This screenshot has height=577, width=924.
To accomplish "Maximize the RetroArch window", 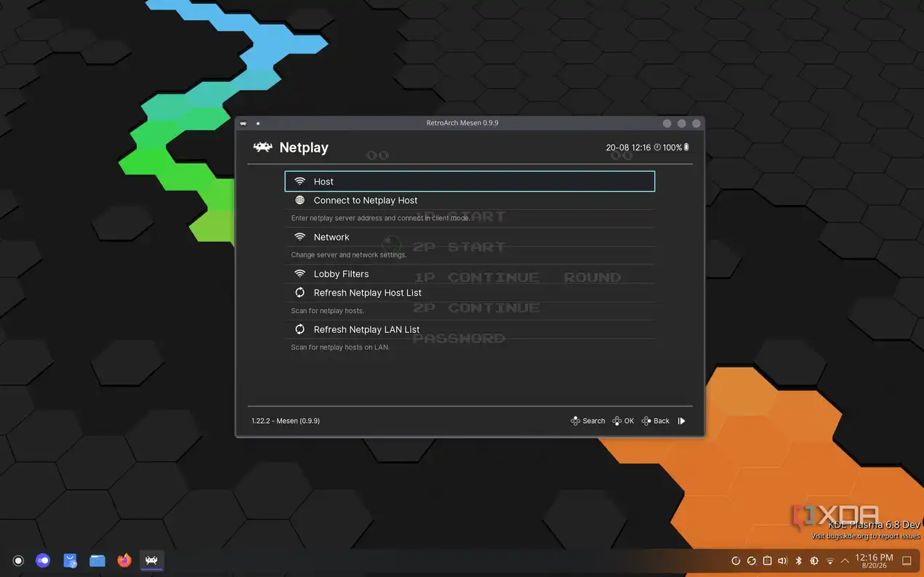I will pos(681,124).
